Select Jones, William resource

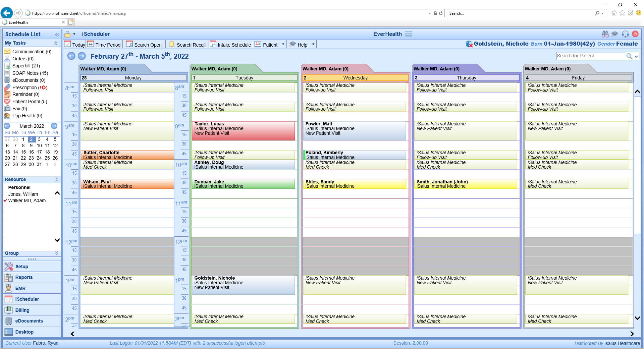point(23,194)
